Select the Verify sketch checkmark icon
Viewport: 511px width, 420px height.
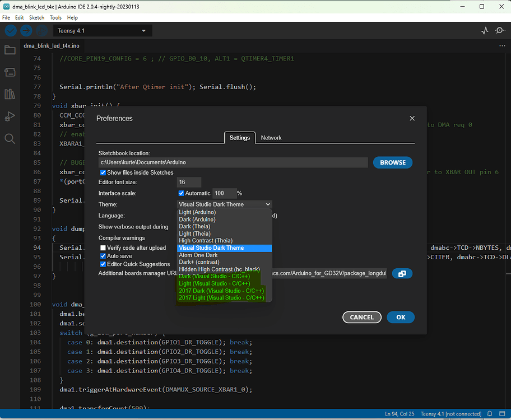point(11,31)
